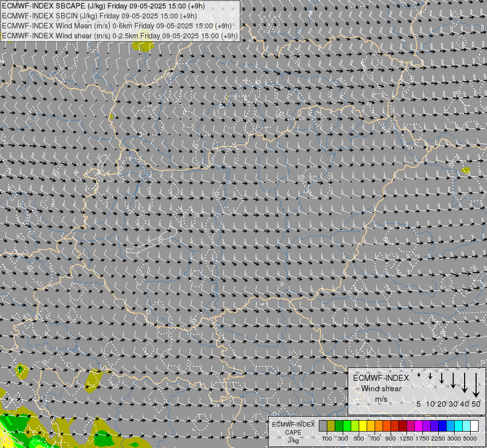
Task: Click the '30' label under shear arrows
Action: 453,404
